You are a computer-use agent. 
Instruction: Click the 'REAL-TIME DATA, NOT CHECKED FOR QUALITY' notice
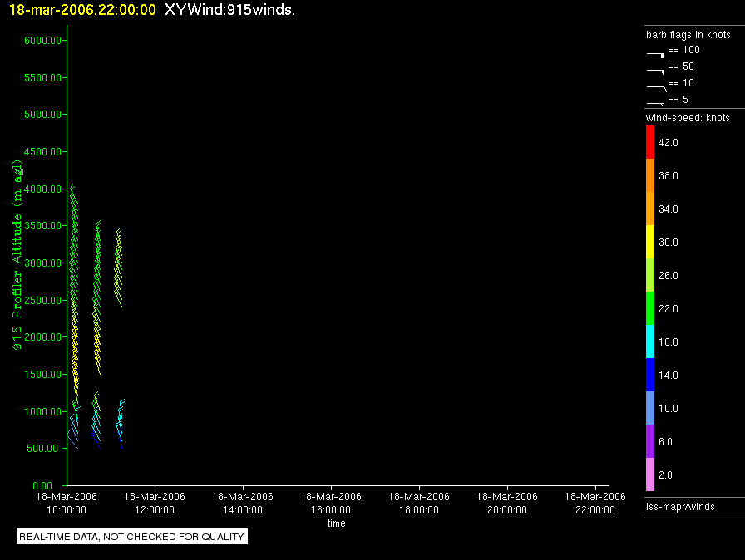(132, 536)
